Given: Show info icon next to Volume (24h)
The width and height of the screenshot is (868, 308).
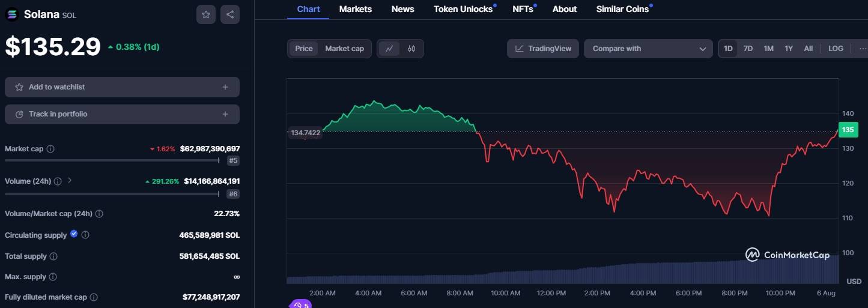Looking at the screenshot, I should (x=58, y=181).
